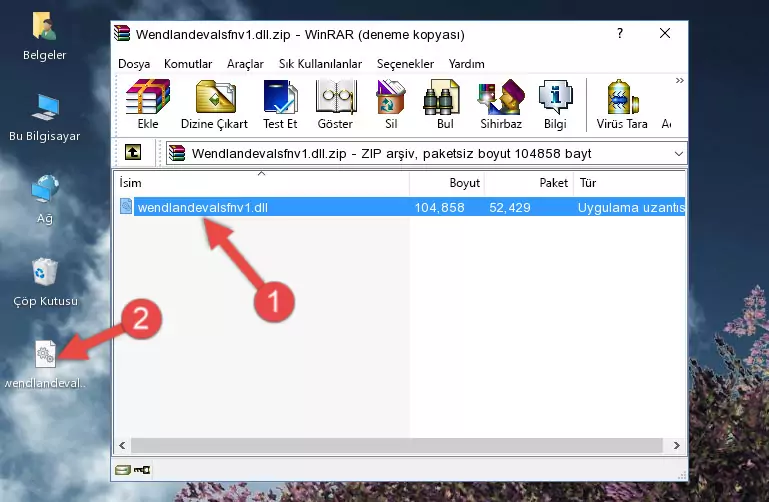The height and width of the screenshot is (502, 769).
Task: Sort by the Paket column header
Action: 529,182
